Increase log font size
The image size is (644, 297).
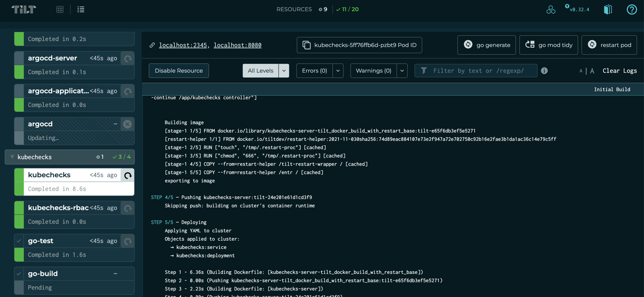point(592,71)
